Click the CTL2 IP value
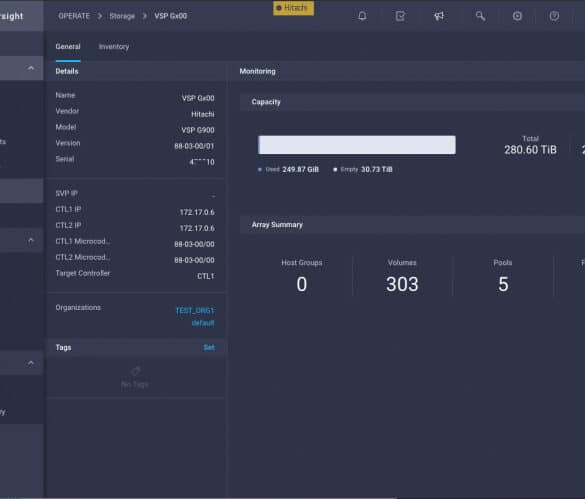Viewport: 585px width, 499px height. (197, 228)
